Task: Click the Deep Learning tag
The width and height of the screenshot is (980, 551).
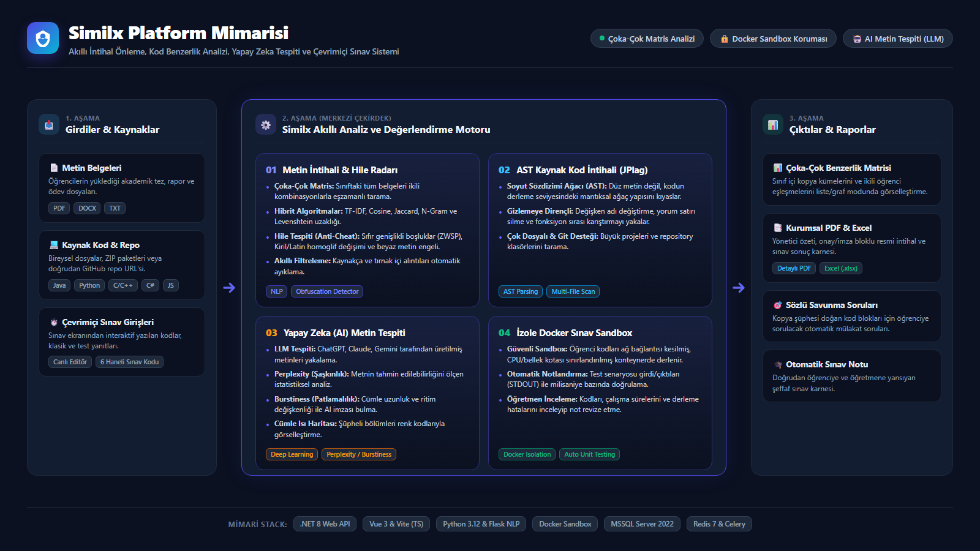Action: click(x=292, y=454)
